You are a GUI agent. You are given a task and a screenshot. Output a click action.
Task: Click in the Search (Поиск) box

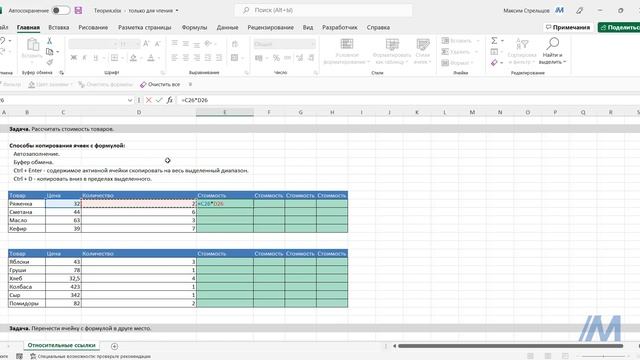(324, 10)
